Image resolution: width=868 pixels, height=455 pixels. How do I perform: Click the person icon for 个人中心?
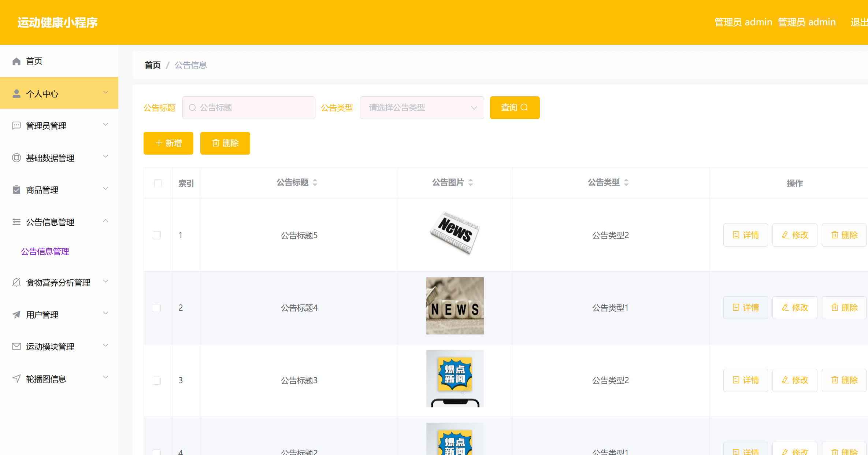coord(16,93)
